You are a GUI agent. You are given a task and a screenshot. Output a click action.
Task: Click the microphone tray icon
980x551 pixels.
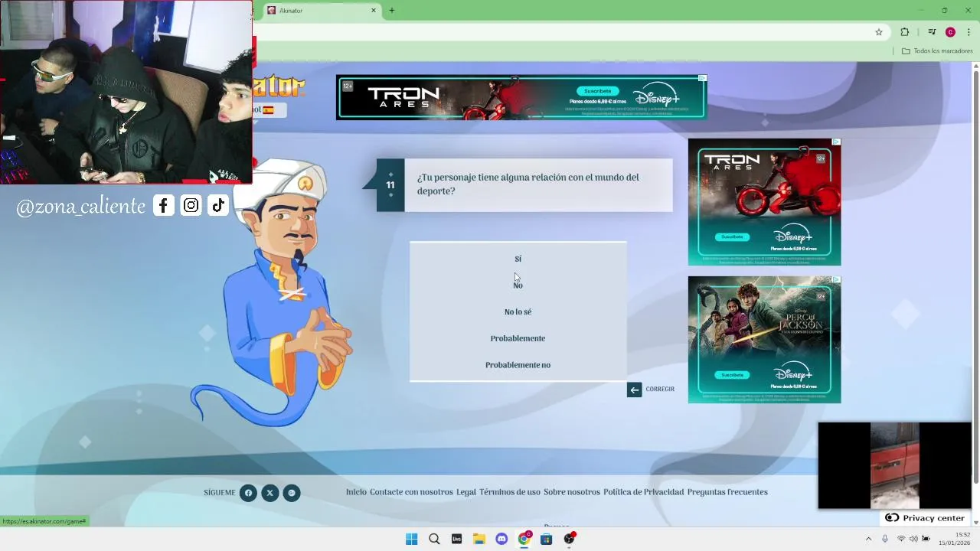click(x=885, y=539)
